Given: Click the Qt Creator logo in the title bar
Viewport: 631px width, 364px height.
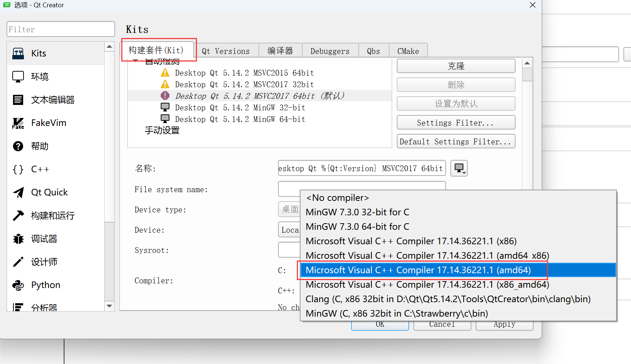Looking at the screenshot, I should (x=7, y=5).
